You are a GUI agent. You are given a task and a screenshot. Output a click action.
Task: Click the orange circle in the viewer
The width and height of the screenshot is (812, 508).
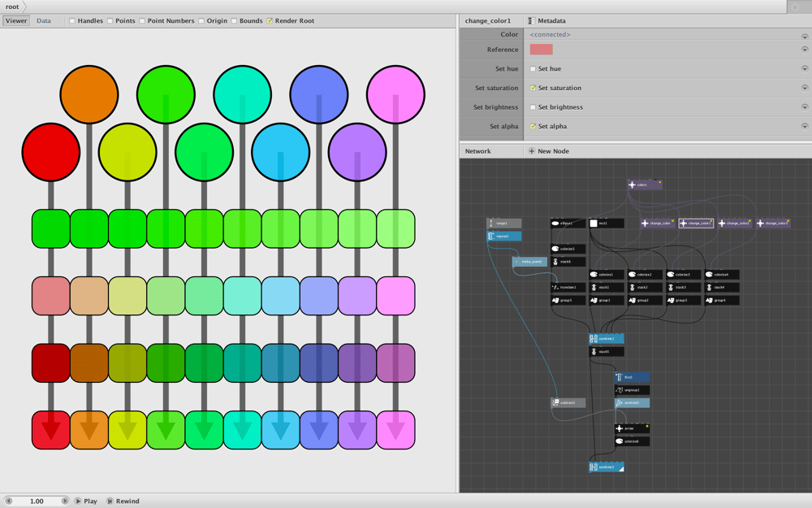(89, 94)
